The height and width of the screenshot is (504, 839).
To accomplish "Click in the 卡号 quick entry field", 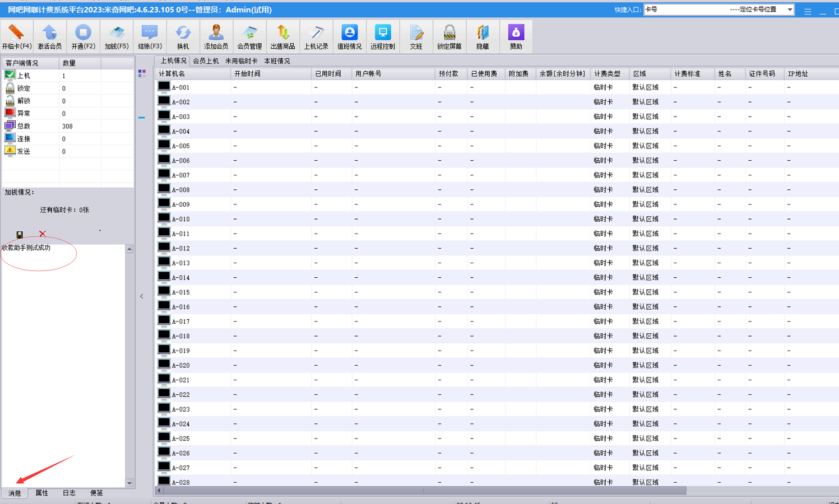I will 684,10.
